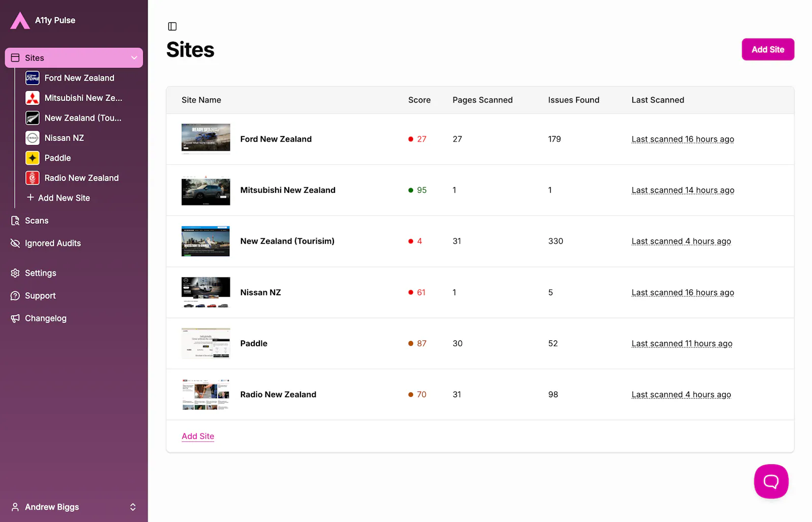Click the Issues Found column header
Viewport: 812px width, 522px height.
(573, 100)
